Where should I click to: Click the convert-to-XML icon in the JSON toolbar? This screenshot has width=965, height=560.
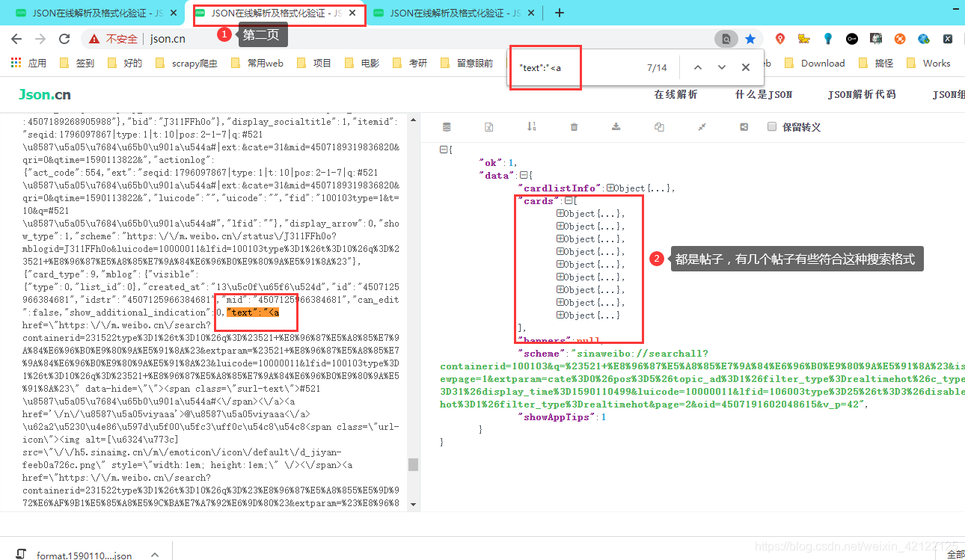pos(489,127)
